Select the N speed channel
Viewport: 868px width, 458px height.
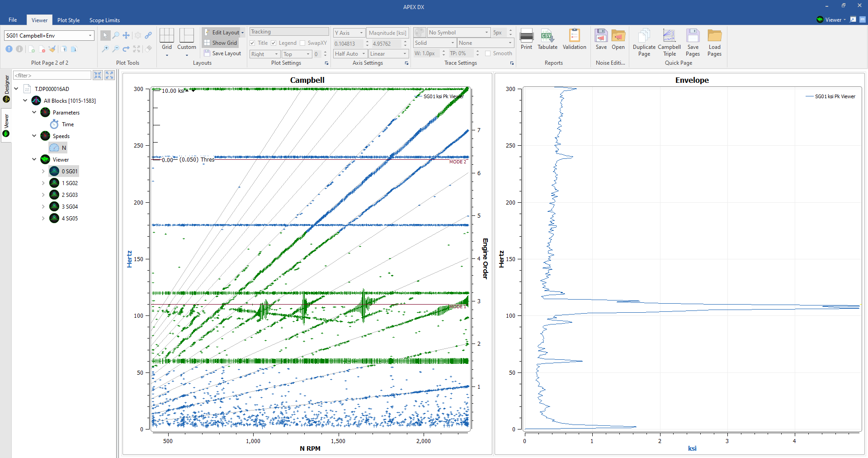(x=58, y=148)
